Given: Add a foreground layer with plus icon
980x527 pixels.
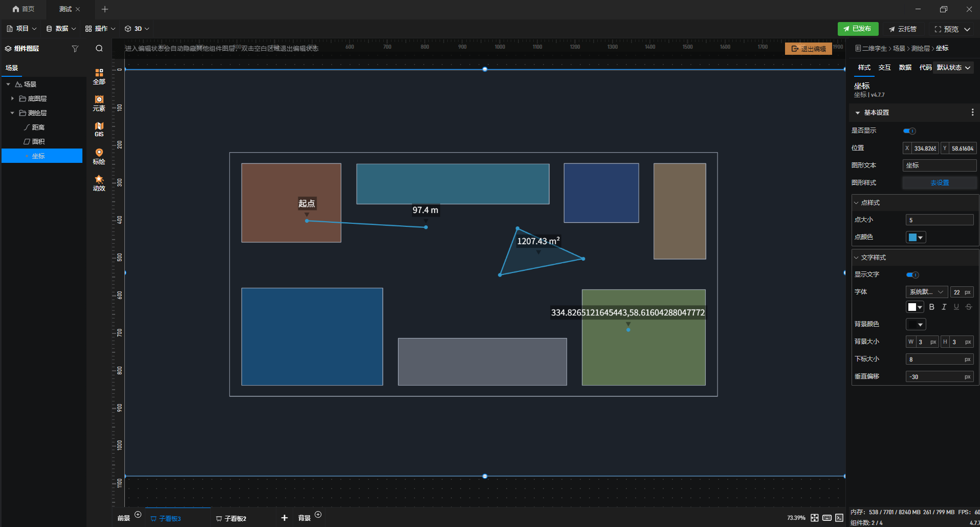Looking at the screenshot, I should (138, 514).
